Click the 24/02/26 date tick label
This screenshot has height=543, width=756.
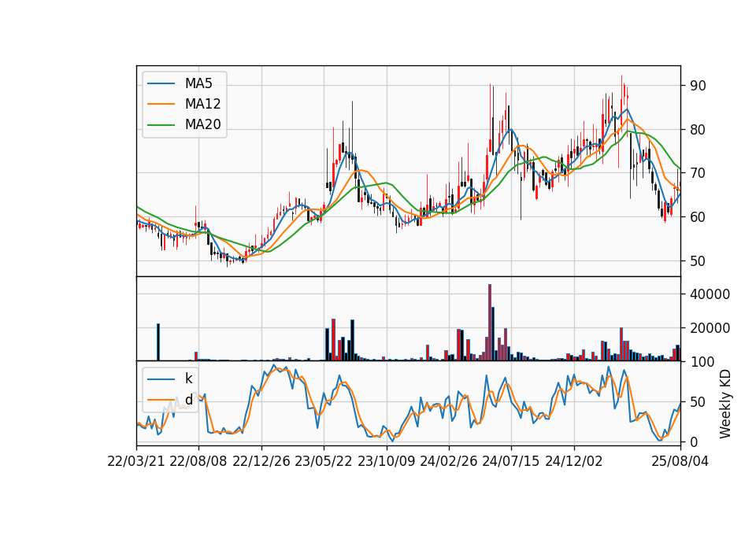pyautogui.click(x=448, y=461)
